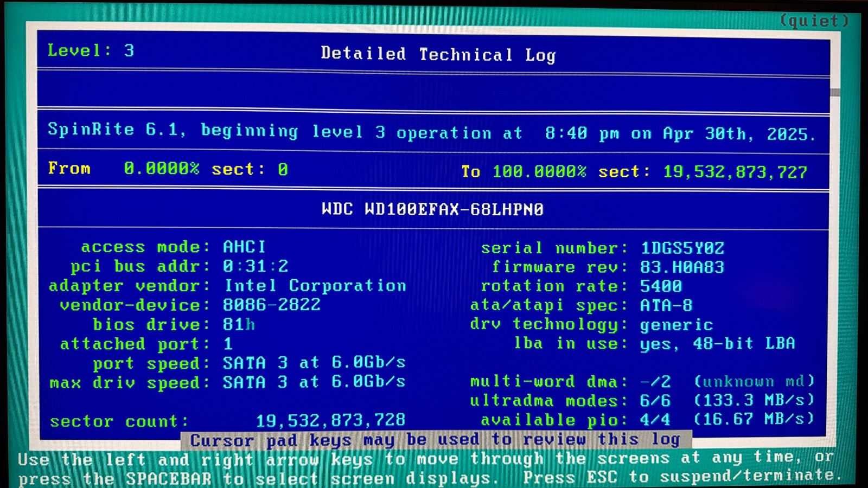The image size is (868, 488).
Task: Click the '(unknown md)' note
Action: pos(754,381)
